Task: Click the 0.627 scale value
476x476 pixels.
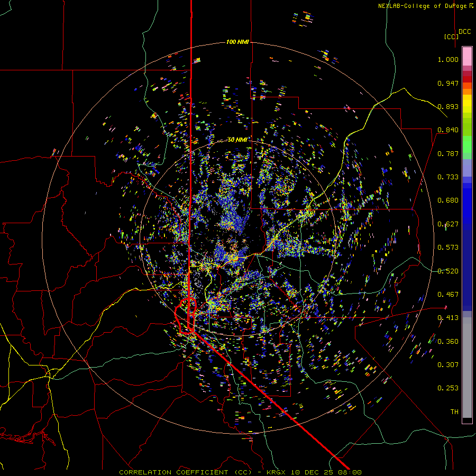Action: click(448, 224)
